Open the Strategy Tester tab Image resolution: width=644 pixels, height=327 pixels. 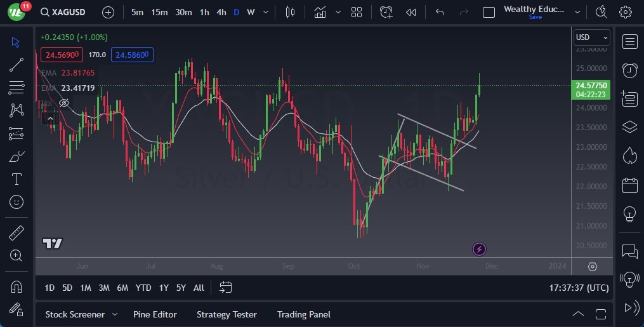tap(227, 314)
